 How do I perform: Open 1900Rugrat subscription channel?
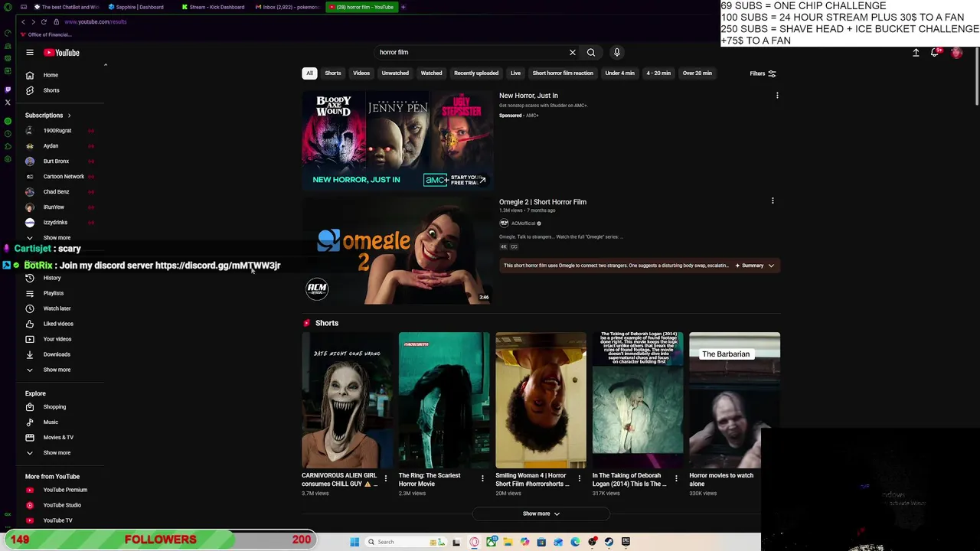[x=57, y=131]
